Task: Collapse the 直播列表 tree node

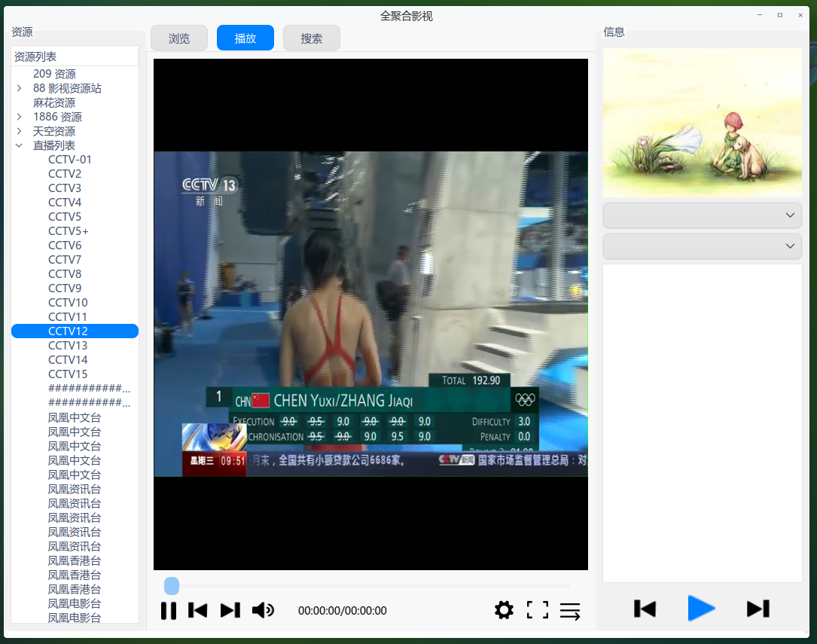Action: point(20,145)
